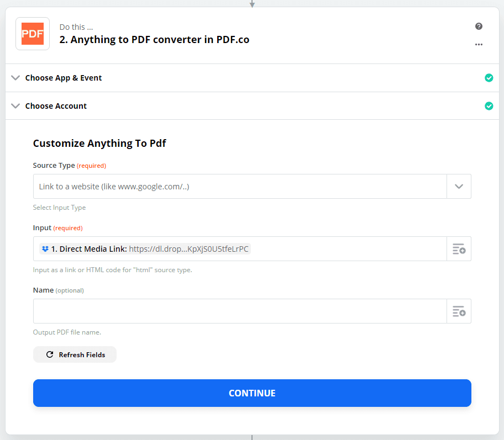Click the empty Name input field

[238, 311]
